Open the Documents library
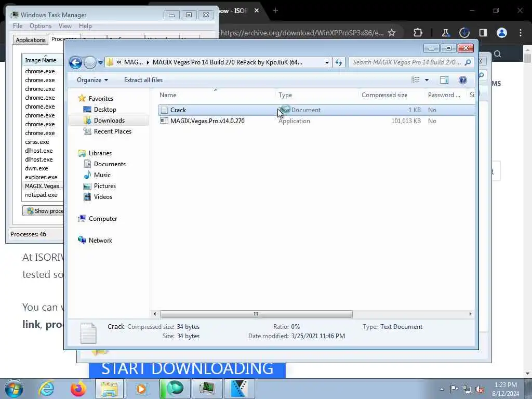532x399 pixels. 110,164
